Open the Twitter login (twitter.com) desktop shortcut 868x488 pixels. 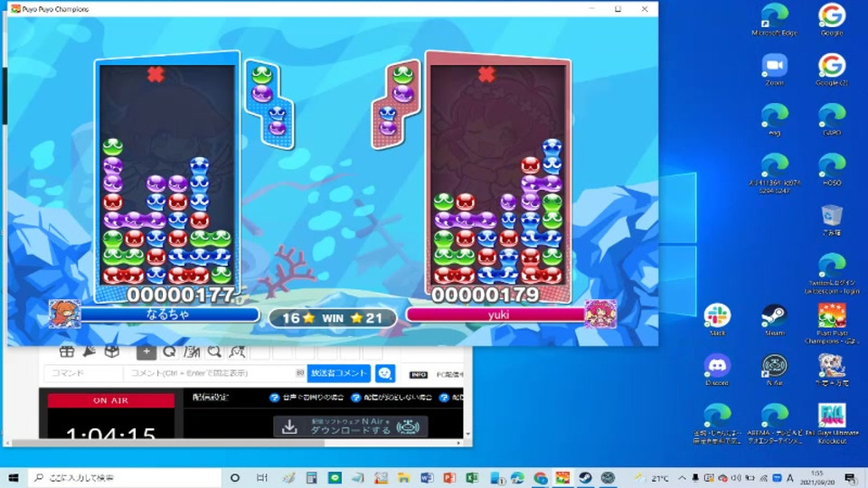click(x=832, y=273)
